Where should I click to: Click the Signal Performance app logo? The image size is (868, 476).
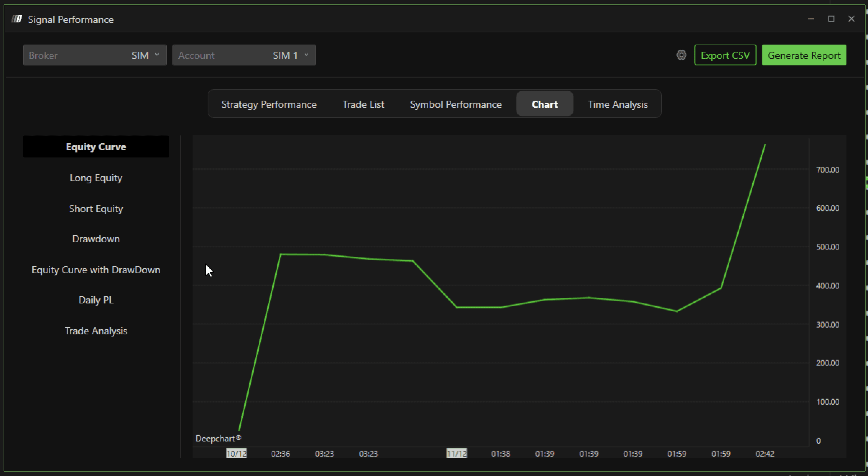[x=17, y=19]
